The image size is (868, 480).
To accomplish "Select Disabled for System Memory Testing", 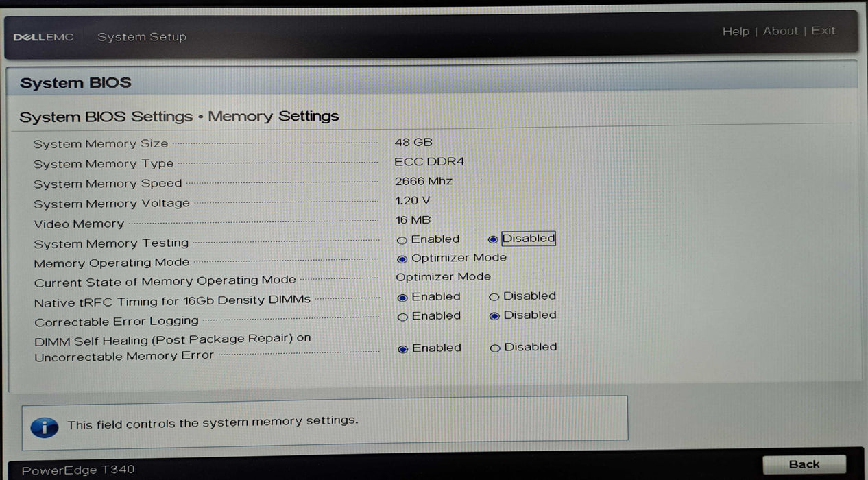I will point(493,239).
